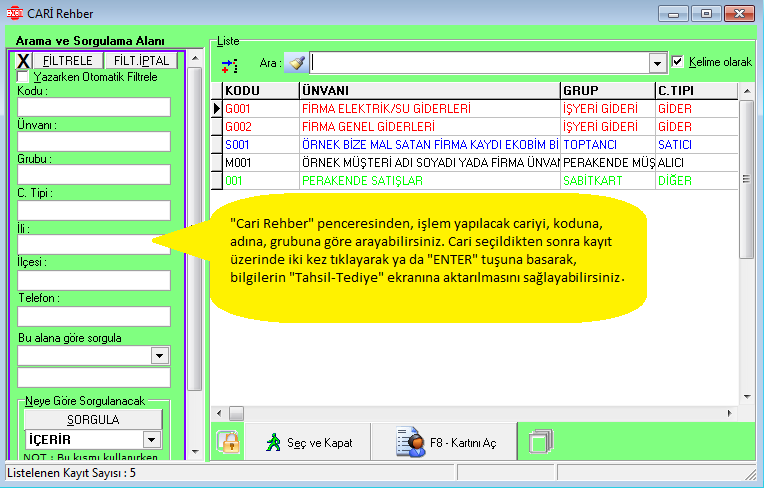Sort by the C.TIPI column header
764x488 pixels.
(x=697, y=91)
